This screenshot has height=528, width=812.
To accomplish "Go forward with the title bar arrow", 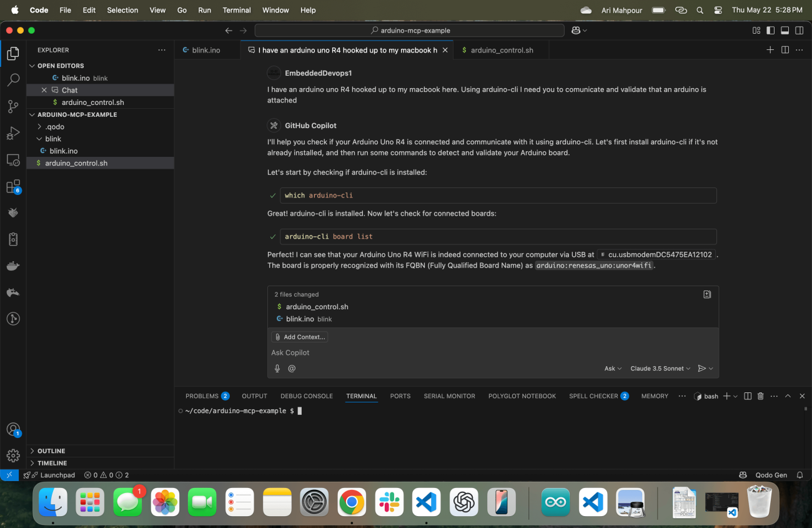I will click(x=243, y=30).
